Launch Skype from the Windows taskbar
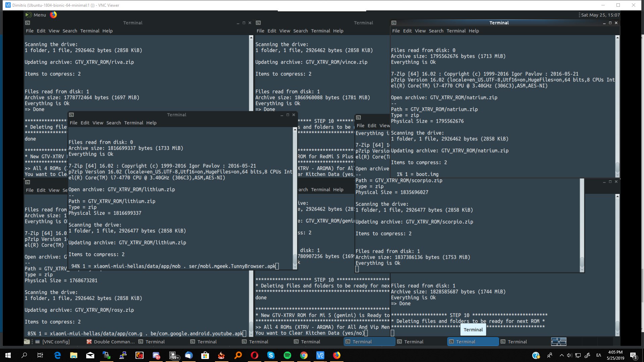This screenshot has height=362, width=644. pos(271,355)
